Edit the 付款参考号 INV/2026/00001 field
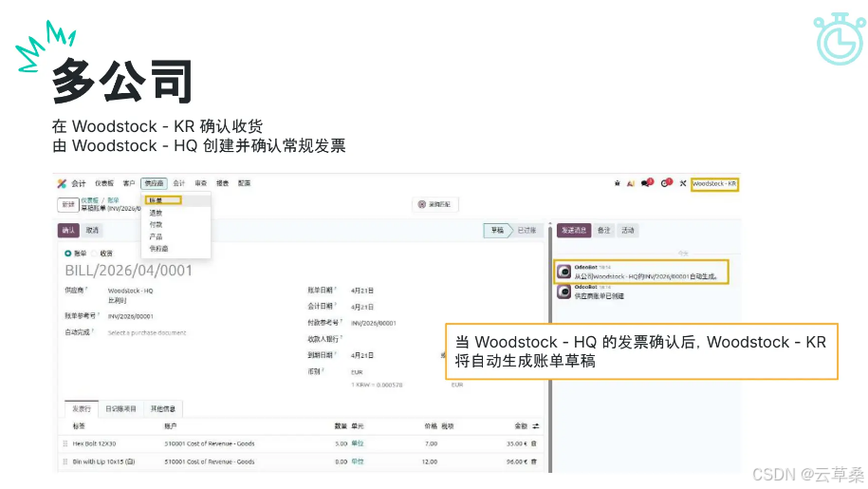The width and height of the screenshot is (868, 489). 374,323
